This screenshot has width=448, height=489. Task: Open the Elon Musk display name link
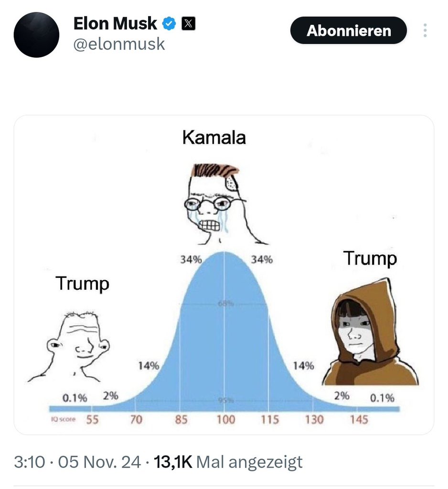115,24
